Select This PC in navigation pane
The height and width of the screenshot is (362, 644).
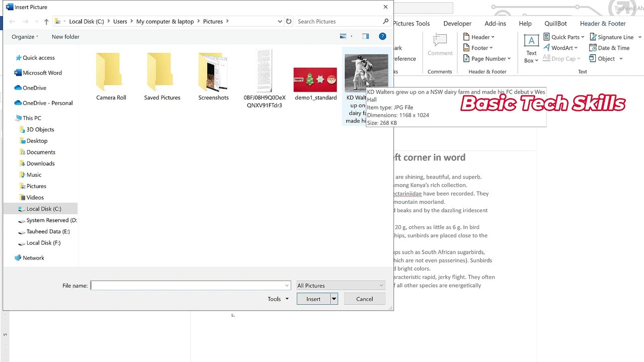coord(32,118)
